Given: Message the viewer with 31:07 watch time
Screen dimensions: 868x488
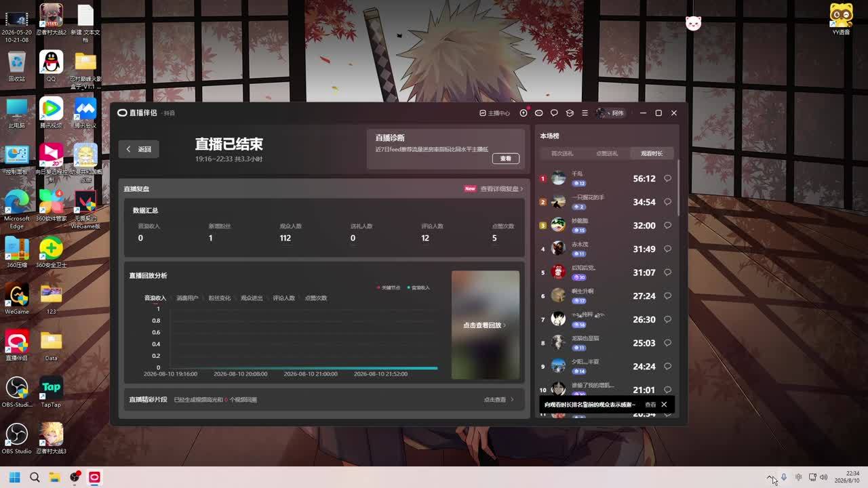Looking at the screenshot, I should coord(668,272).
